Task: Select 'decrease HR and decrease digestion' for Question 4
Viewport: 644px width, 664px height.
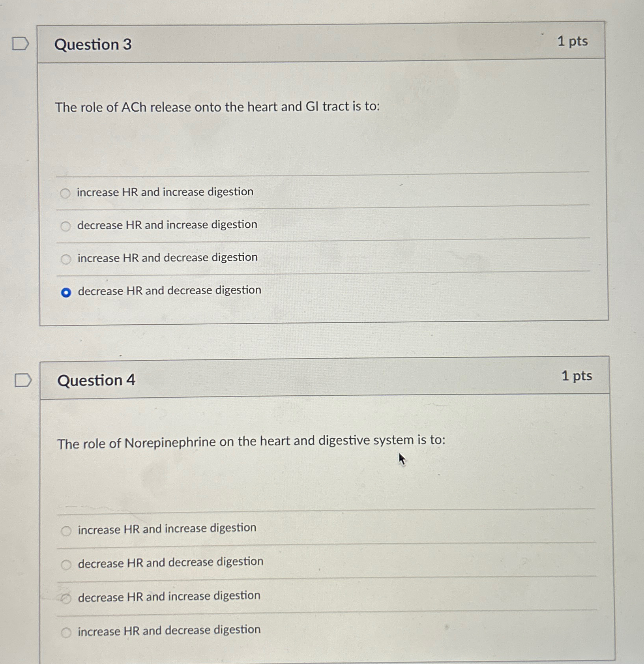Action: pyautogui.click(x=67, y=564)
